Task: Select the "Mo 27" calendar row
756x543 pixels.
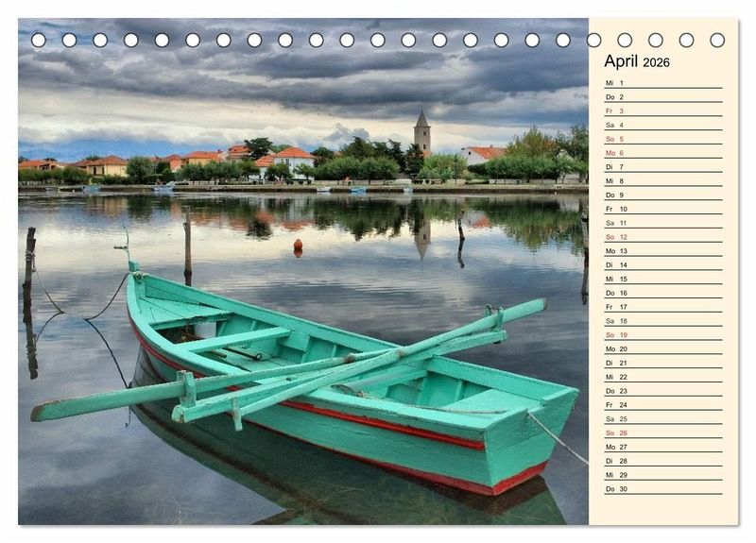Action: click(663, 446)
